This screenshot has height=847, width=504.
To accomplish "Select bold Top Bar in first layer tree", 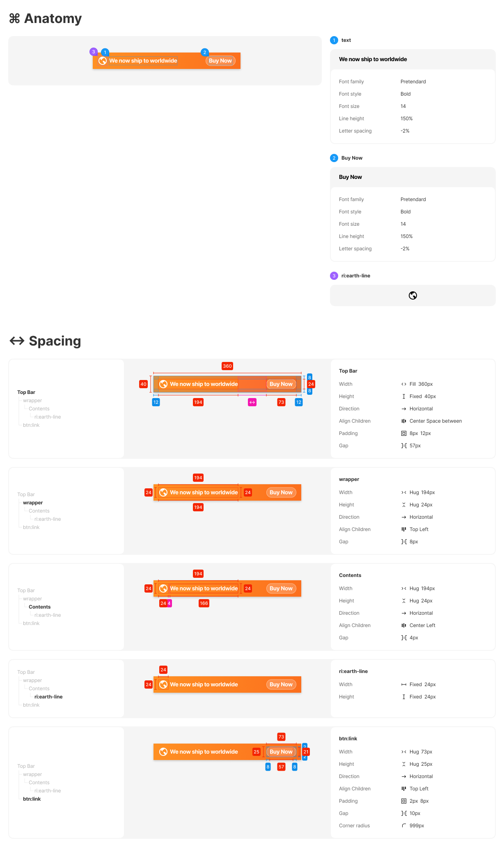I will [26, 392].
